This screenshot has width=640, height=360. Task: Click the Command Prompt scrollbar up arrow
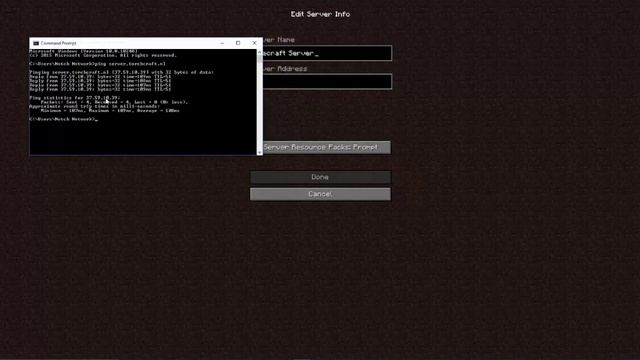point(260,52)
